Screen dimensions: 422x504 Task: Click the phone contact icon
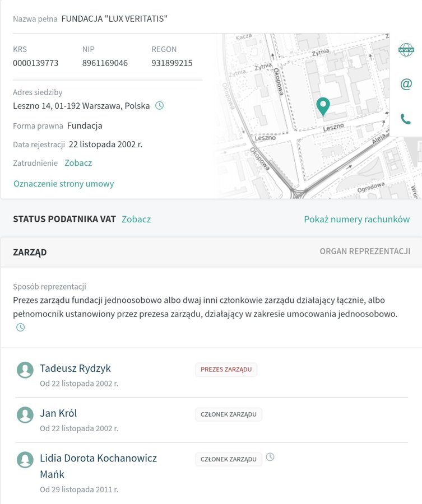(x=406, y=119)
